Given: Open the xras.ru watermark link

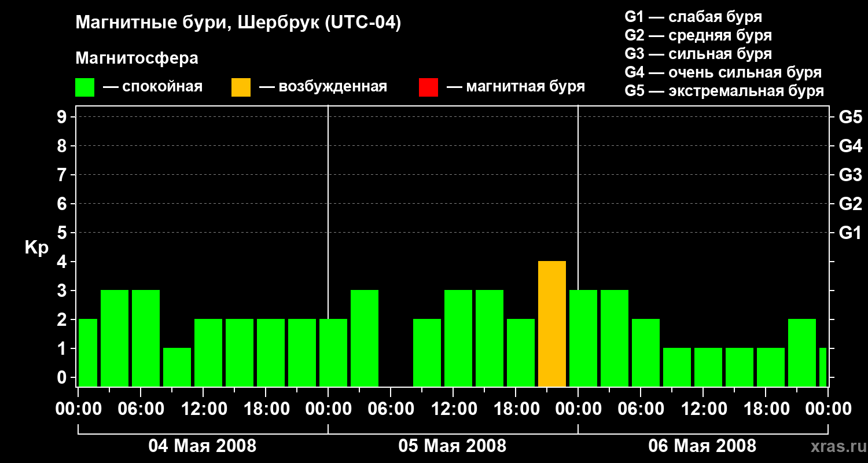Looking at the screenshot, I should tap(836, 447).
